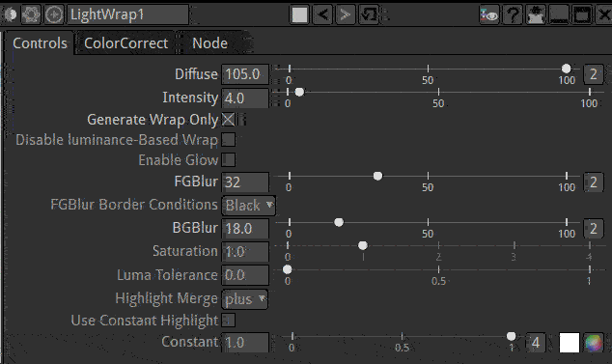Click the white Constant color swatch
The height and width of the screenshot is (364, 612).
570,343
